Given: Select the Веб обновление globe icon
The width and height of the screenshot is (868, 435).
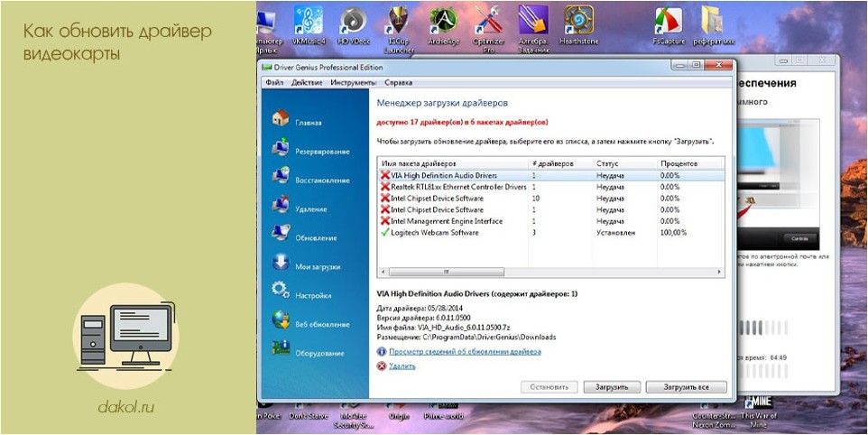Looking at the screenshot, I should [281, 319].
